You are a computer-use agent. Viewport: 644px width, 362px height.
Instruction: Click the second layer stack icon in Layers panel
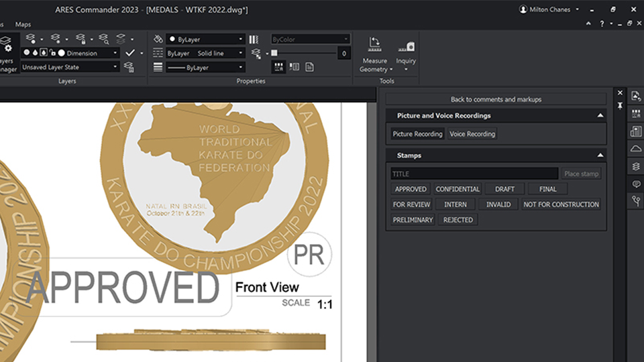pyautogui.click(x=56, y=39)
